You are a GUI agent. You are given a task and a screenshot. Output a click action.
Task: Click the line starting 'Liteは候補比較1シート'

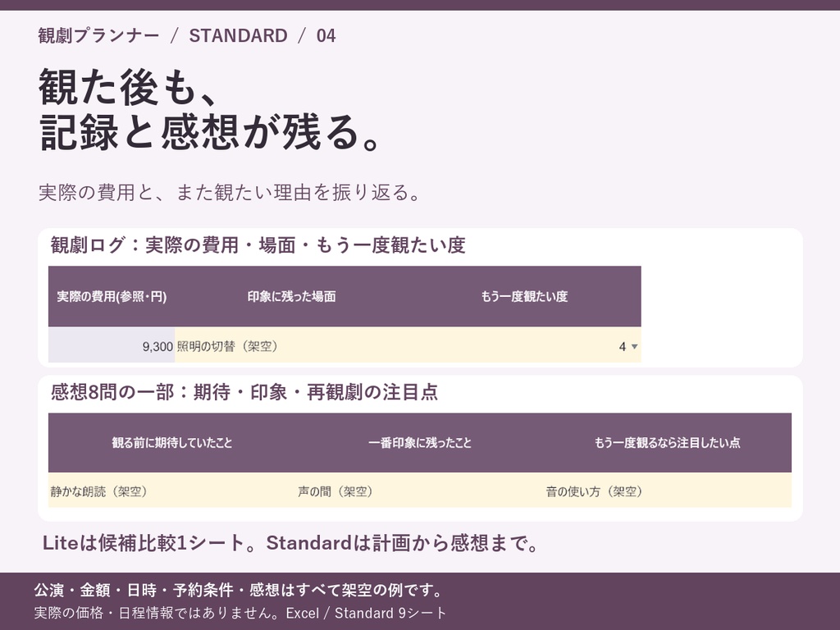291,543
